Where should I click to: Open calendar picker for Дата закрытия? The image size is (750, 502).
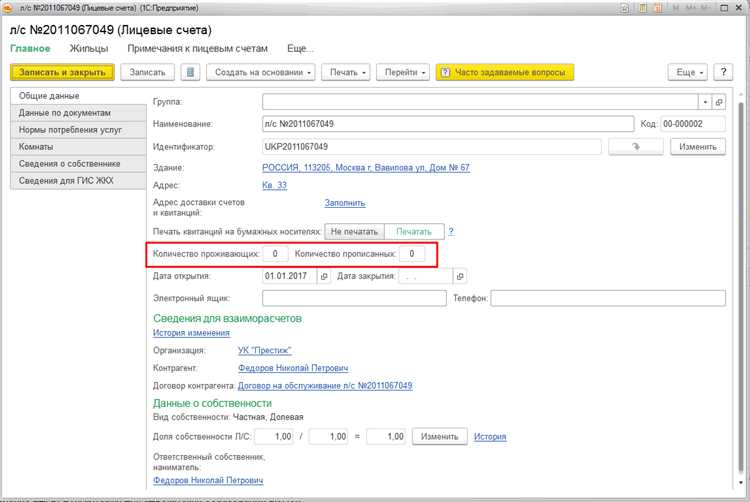pyautogui.click(x=459, y=276)
